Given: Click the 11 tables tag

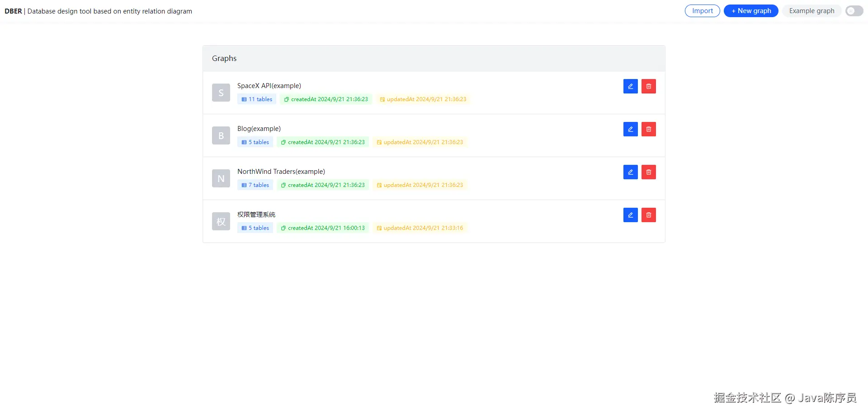Looking at the screenshot, I should 257,99.
